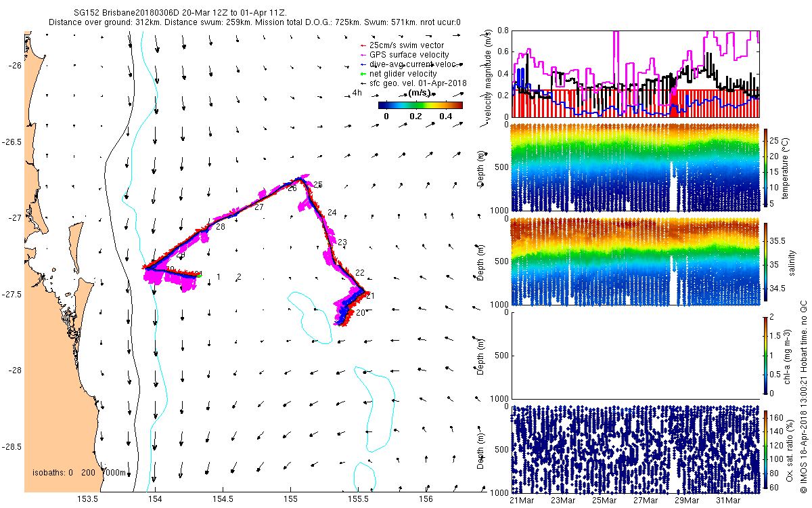Click the salinity color bar
812x508 pixels.
(766, 263)
